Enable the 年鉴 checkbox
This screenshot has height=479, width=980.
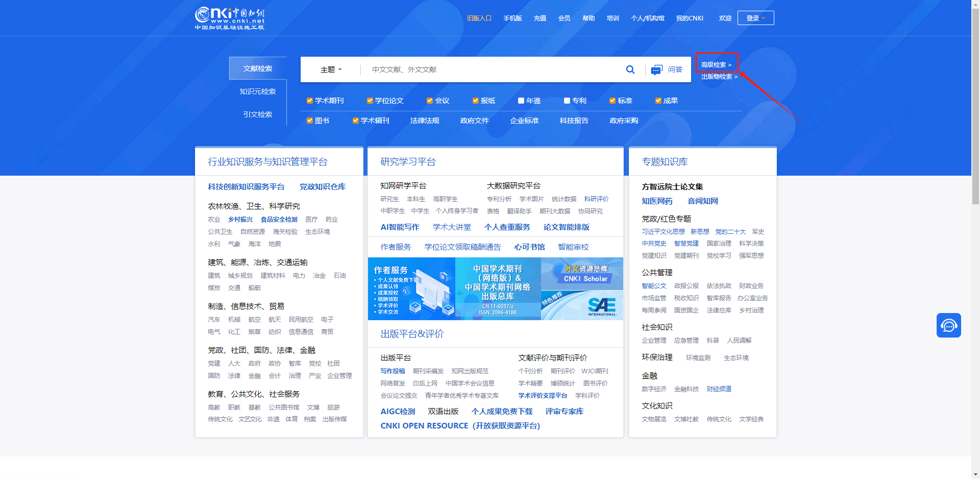tap(521, 101)
